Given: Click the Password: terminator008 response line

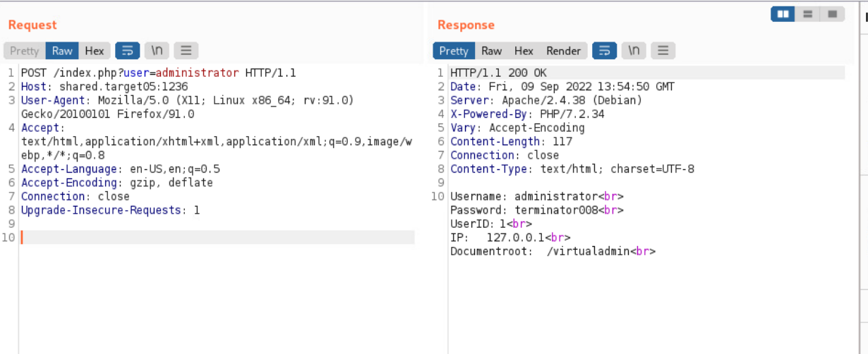Looking at the screenshot, I should click(536, 210).
